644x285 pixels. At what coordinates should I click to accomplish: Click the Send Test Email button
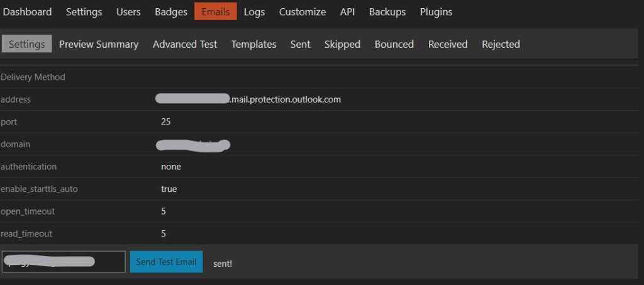pyautogui.click(x=166, y=262)
